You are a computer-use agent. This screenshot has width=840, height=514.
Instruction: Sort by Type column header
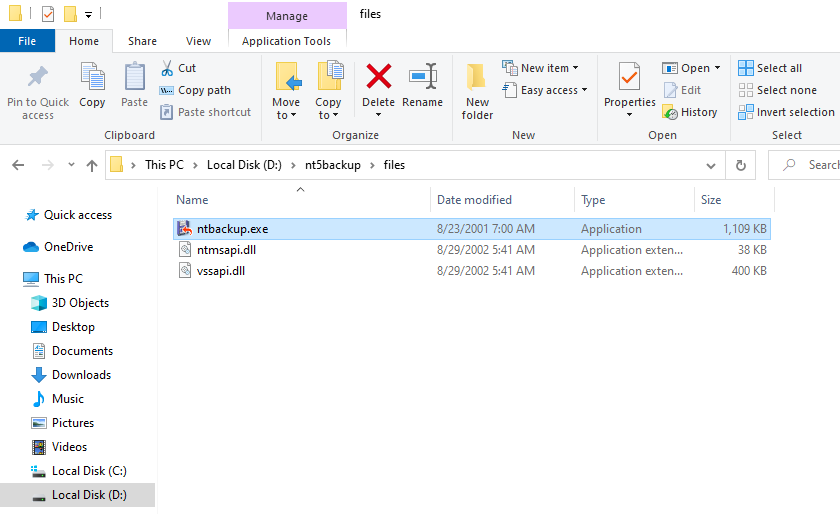pyautogui.click(x=593, y=200)
